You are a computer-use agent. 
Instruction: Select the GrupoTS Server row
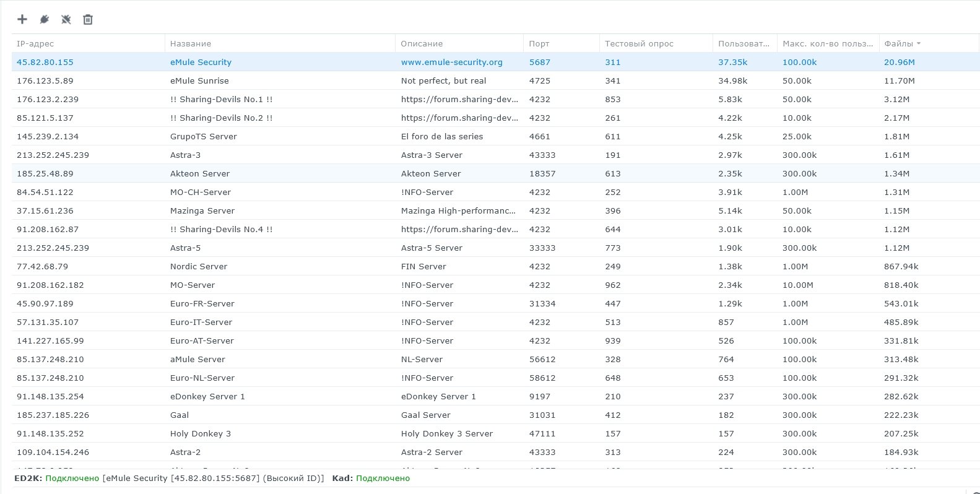[203, 136]
